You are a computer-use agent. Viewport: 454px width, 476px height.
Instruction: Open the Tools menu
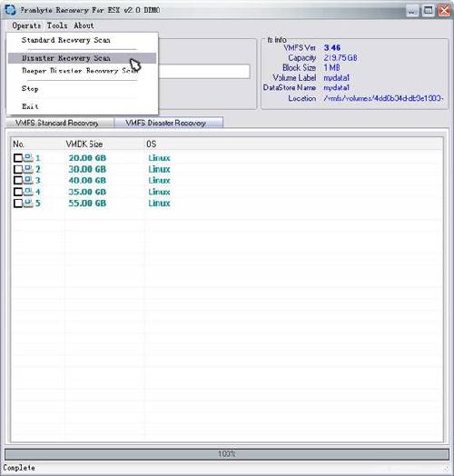[x=57, y=25]
